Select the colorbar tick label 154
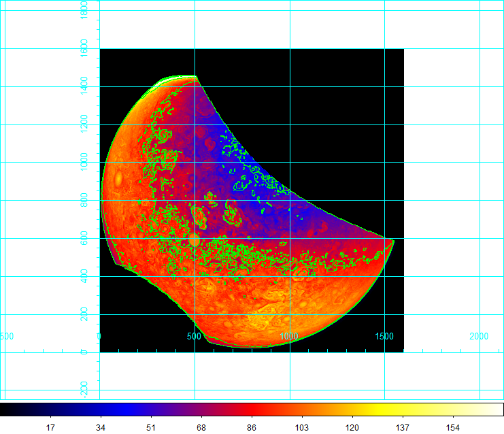This screenshot has width=504, height=434. click(x=453, y=427)
